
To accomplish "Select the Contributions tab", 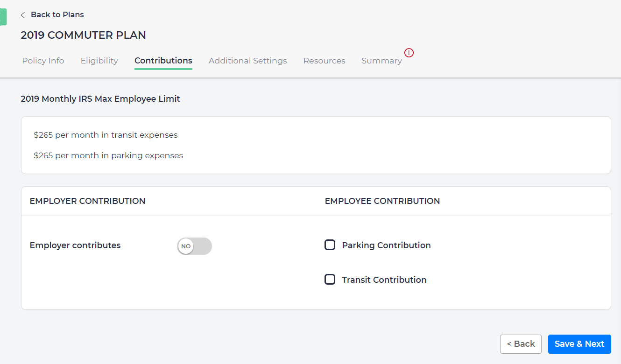I will [163, 61].
